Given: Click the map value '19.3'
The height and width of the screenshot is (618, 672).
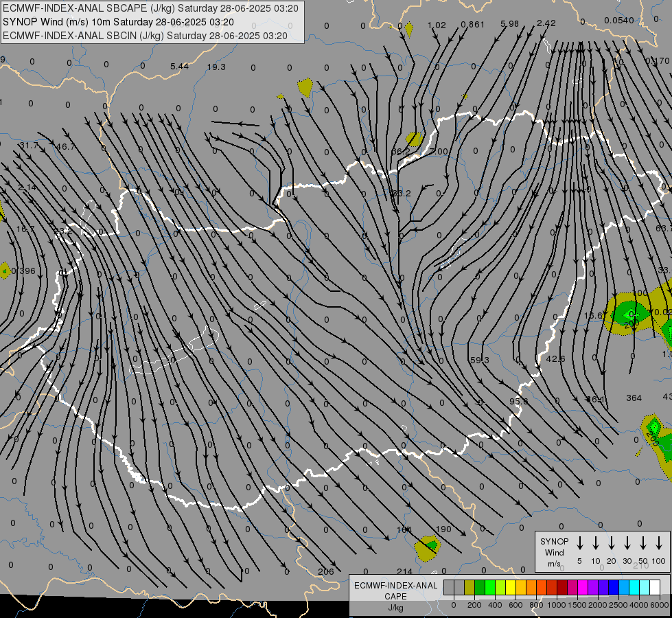Looking at the screenshot, I should click(x=216, y=67).
